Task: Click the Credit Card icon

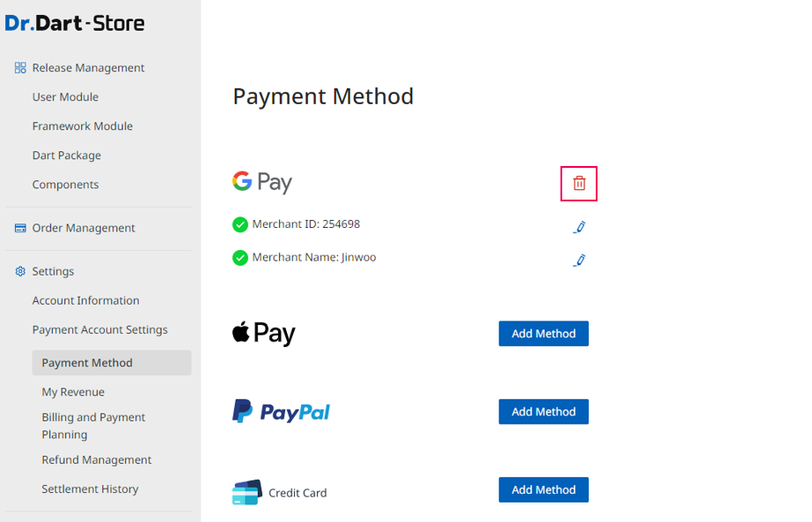Action: (x=247, y=492)
